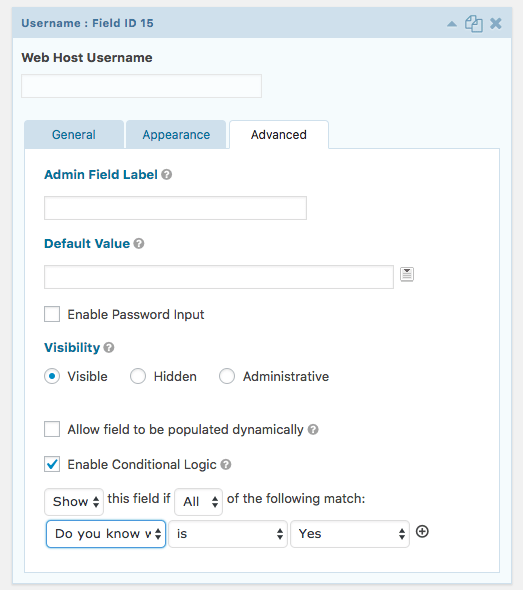Open the Default Value help tooltip

tap(139, 243)
